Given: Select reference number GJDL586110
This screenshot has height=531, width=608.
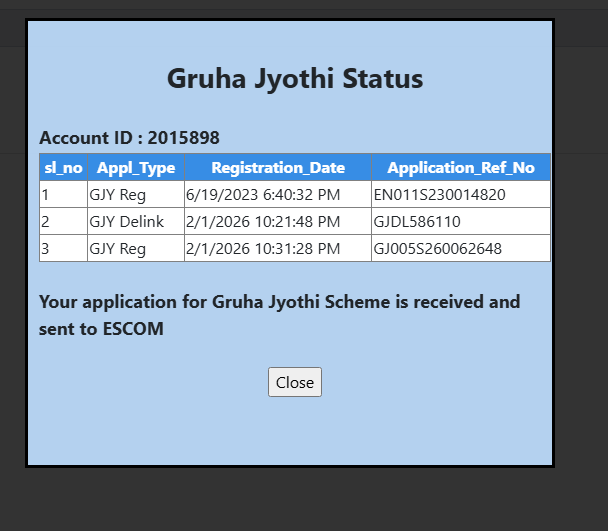Looking at the screenshot, I should pyautogui.click(x=417, y=222).
